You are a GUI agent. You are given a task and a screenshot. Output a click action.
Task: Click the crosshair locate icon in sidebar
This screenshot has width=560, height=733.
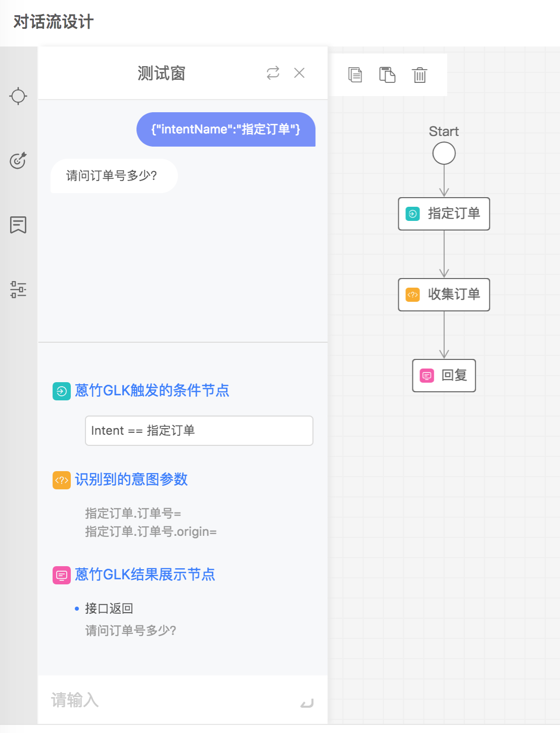[x=18, y=96]
